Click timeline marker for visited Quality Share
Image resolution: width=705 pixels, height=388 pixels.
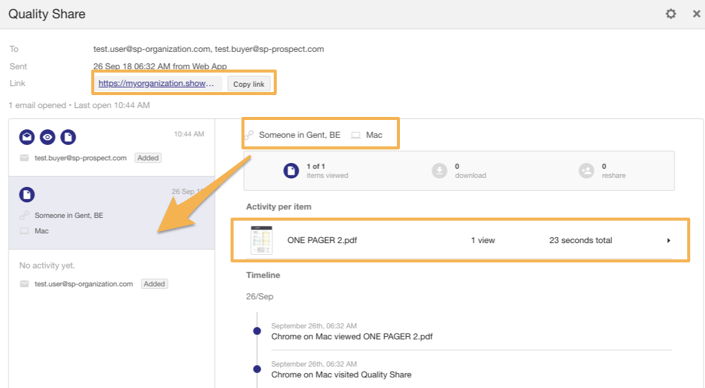click(x=257, y=369)
